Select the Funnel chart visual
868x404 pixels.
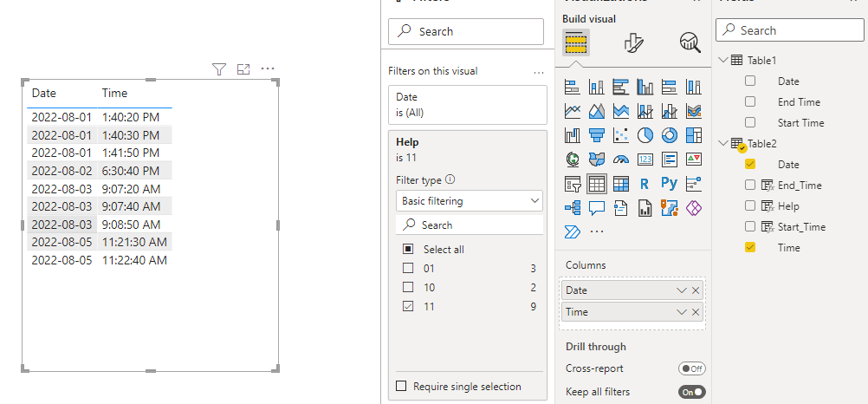click(596, 134)
